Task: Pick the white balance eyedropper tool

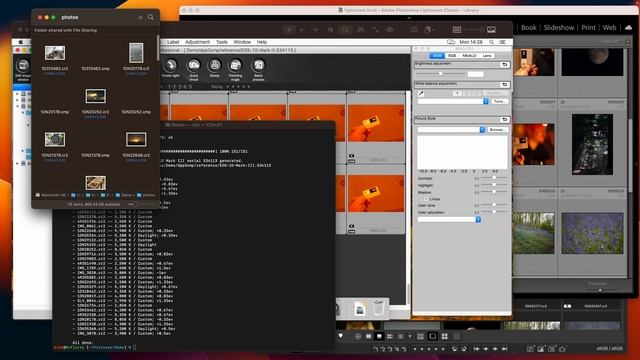Action: [421, 93]
